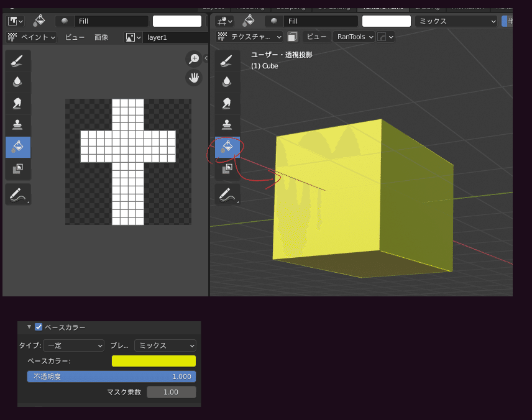The width and height of the screenshot is (532, 420).
Task: Click the (1) Cube object label
Action: tap(265, 66)
